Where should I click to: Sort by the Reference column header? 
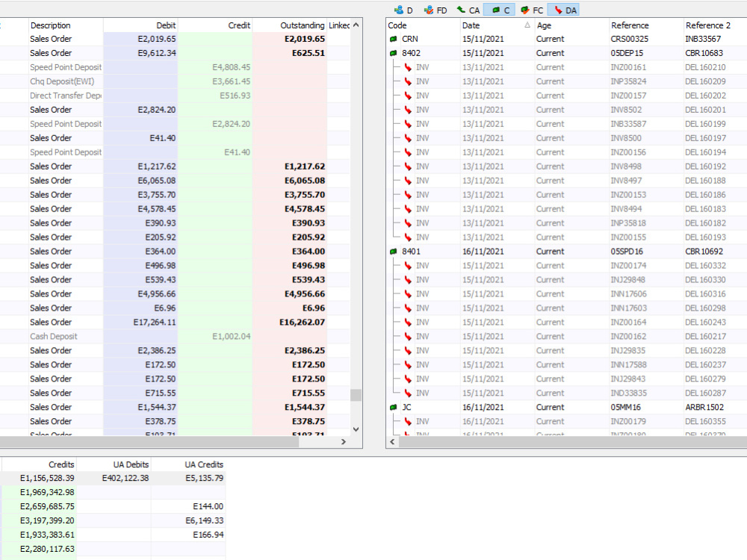(646, 25)
